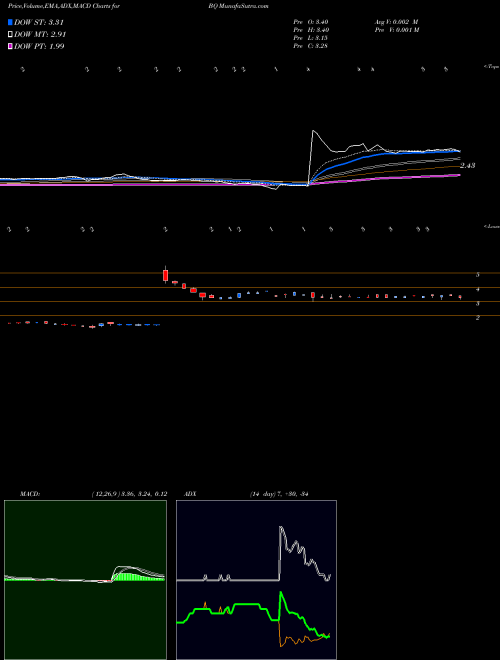Screen dimensions: 500x660
Task: Click the price axis label 5
Action: (478, 275)
